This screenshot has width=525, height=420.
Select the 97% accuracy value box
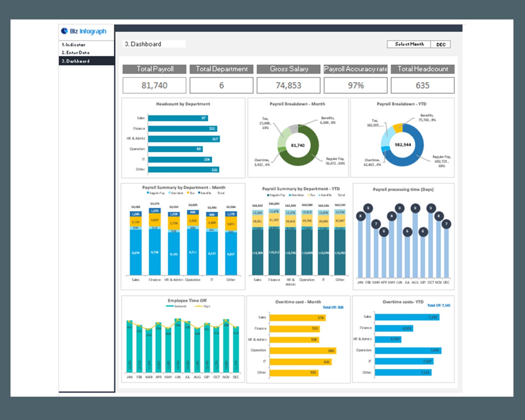(x=355, y=85)
